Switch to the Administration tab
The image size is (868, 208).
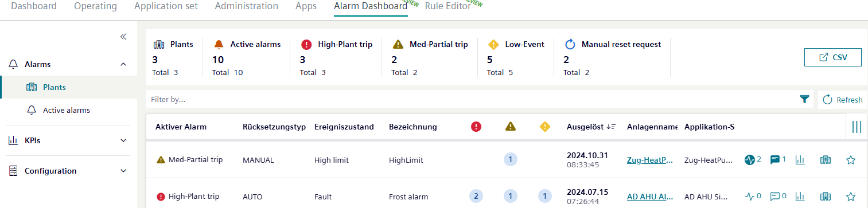click(x=247, y=6)
